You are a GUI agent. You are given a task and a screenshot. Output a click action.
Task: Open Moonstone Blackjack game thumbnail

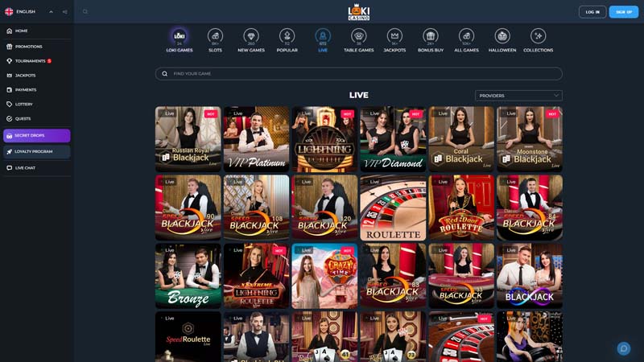point(530,139)
